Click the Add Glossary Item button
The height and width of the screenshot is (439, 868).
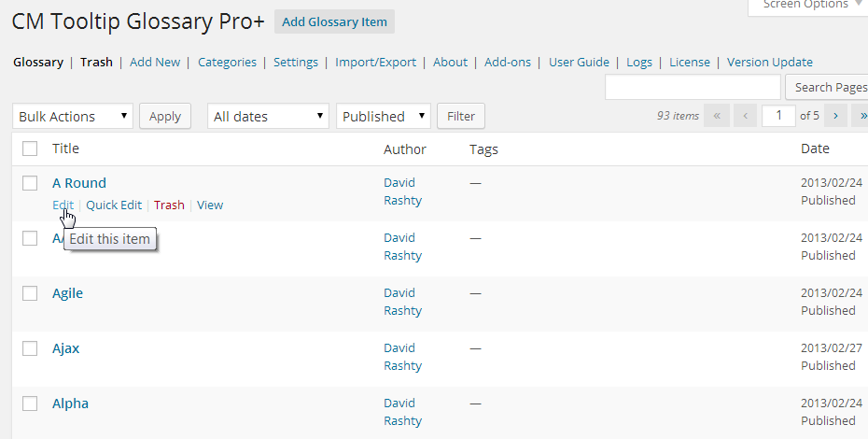(x=334, y=21)
